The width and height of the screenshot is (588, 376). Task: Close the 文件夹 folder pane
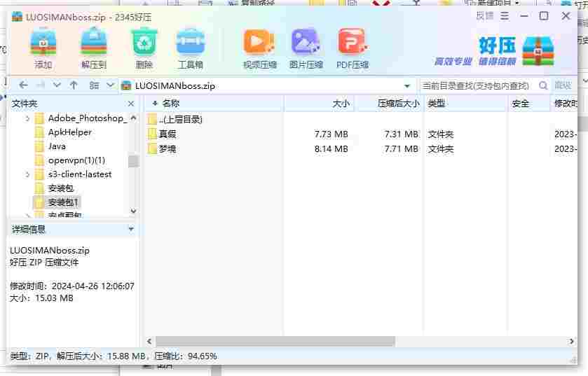point(131,104)
